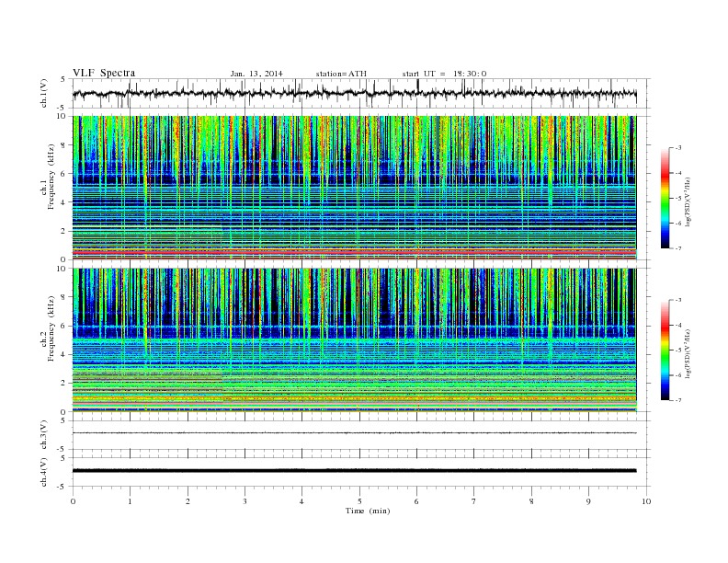
Task: Click time axis tick label '6'
Action: click(416, 501)
